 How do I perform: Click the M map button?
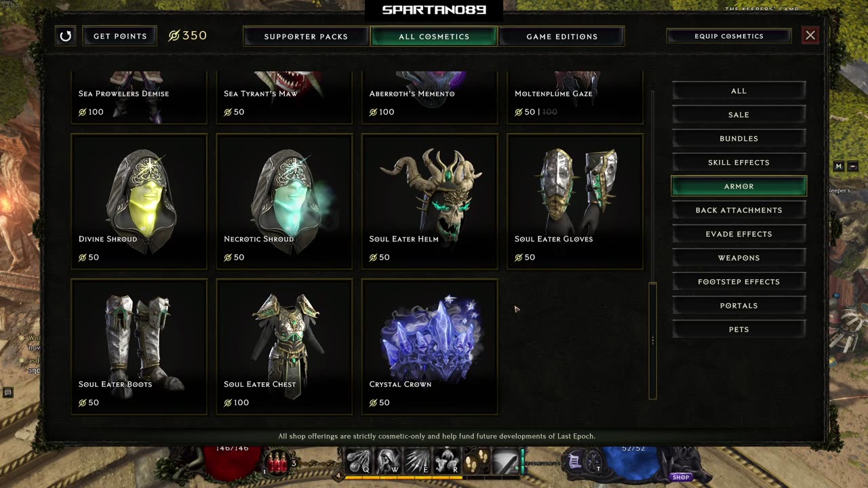point(839,166)
